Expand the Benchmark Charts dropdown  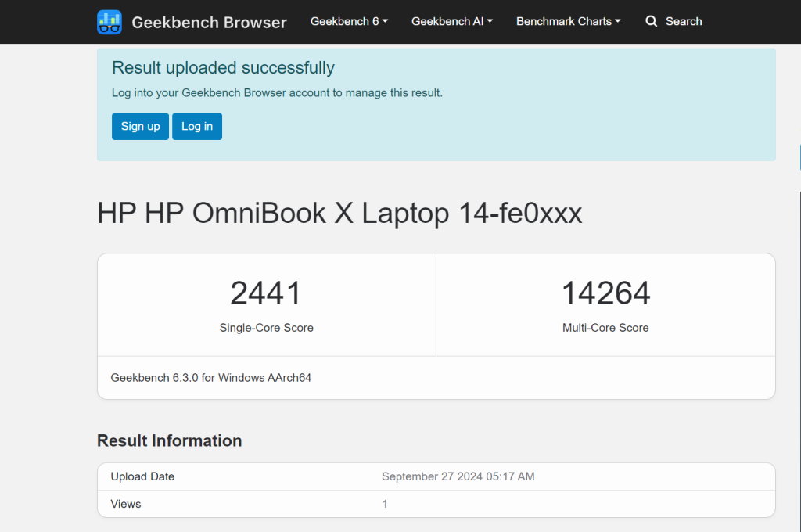point(568,21)
